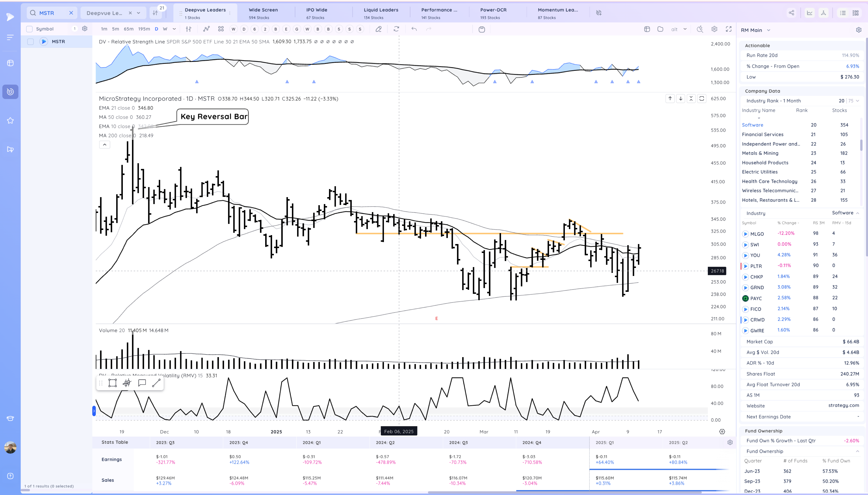Click the Software industry link

pyautogui.click(x=752, y=125)
